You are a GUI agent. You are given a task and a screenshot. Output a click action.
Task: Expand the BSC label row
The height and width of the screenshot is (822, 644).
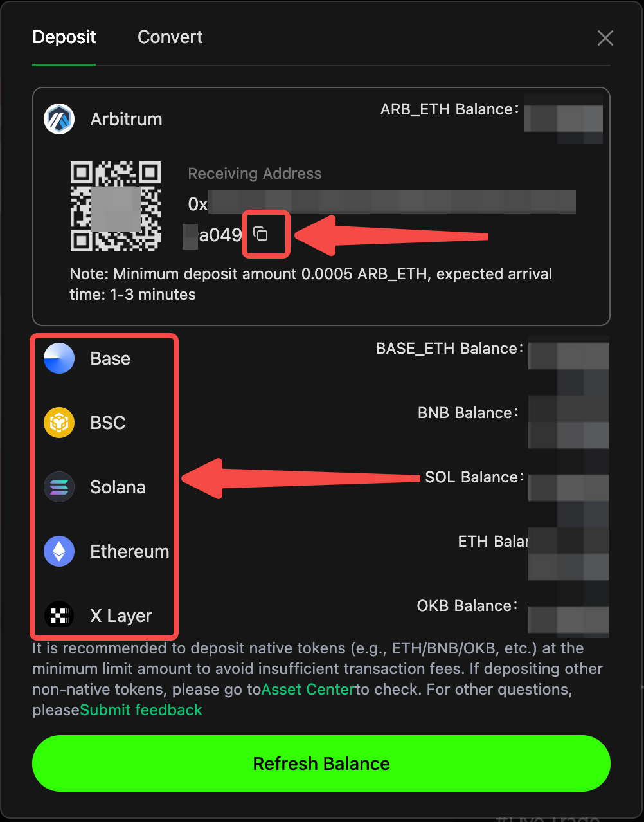click(x=321, y=423)
